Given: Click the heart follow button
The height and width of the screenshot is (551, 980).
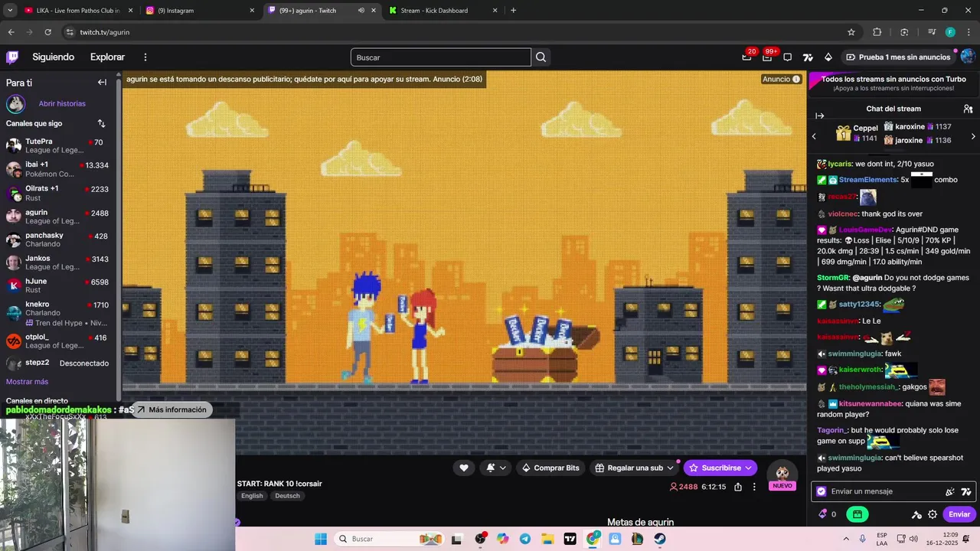Looking at the screenshot, I should (x=464, y=468).
